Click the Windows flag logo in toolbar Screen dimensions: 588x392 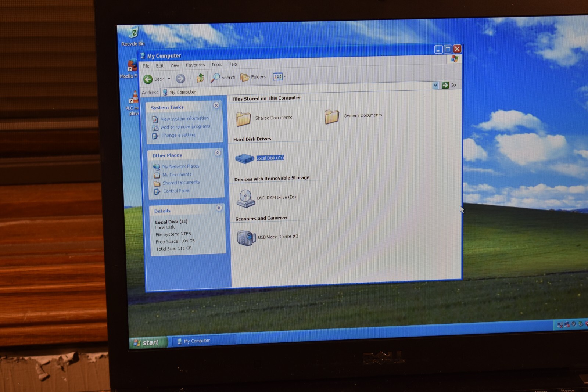point(454,59)
